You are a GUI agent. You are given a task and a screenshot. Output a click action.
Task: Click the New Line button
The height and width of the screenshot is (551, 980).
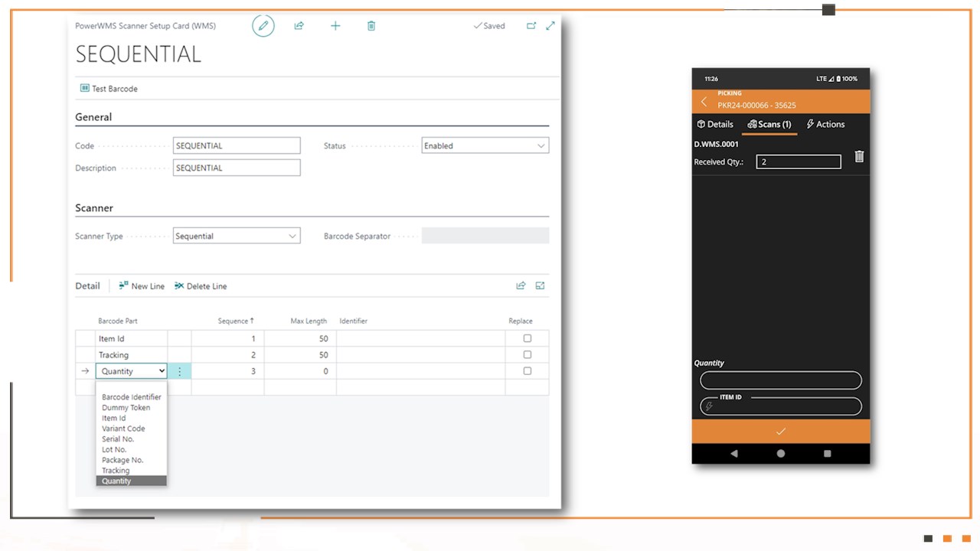pyautogui.click(x=142, y=286)
